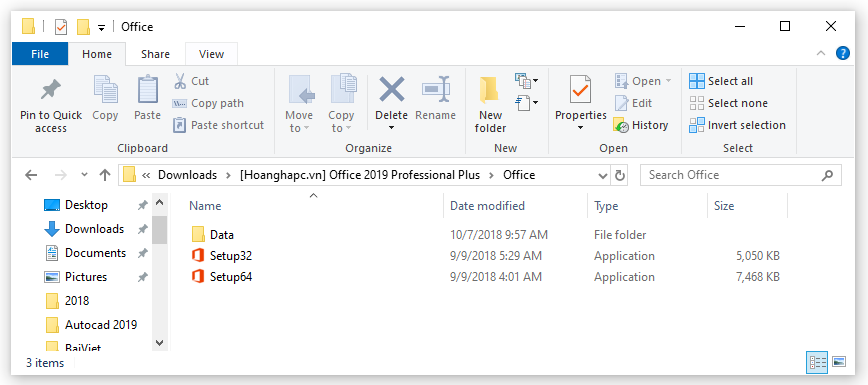The width and height of the screenshot is (868, 385).
Task: Open Help with the question mark
Action: (x=843, y=53)
